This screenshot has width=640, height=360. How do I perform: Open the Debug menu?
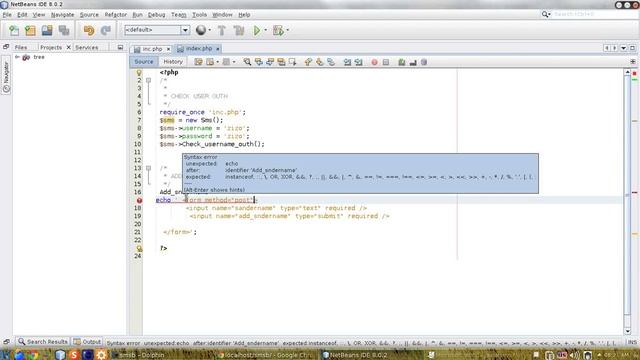tap(156, 15)
